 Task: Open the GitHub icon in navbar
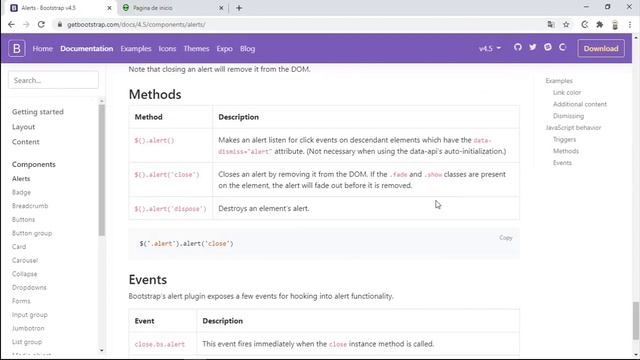pos(518,47)
